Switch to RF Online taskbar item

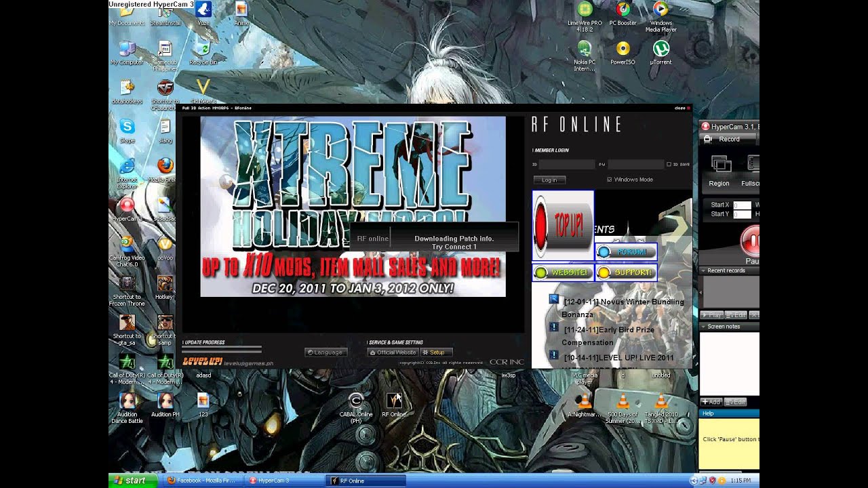pos(367,481)
